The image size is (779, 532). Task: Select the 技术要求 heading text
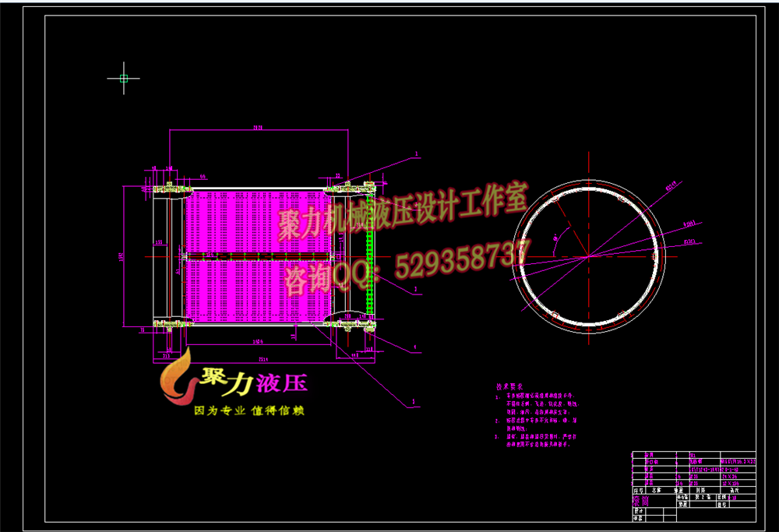509,386
